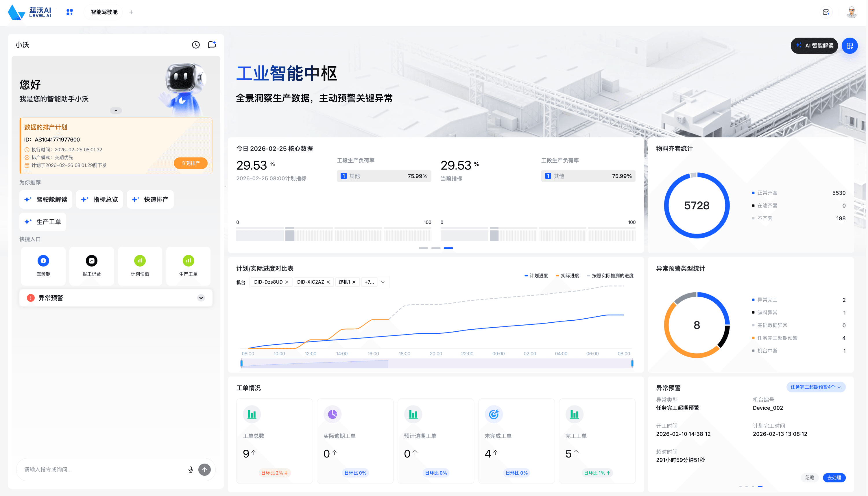Select the 驾驶舱解读 suggestion
Viewport: 868px width, 496px height.
click(46, 199)
